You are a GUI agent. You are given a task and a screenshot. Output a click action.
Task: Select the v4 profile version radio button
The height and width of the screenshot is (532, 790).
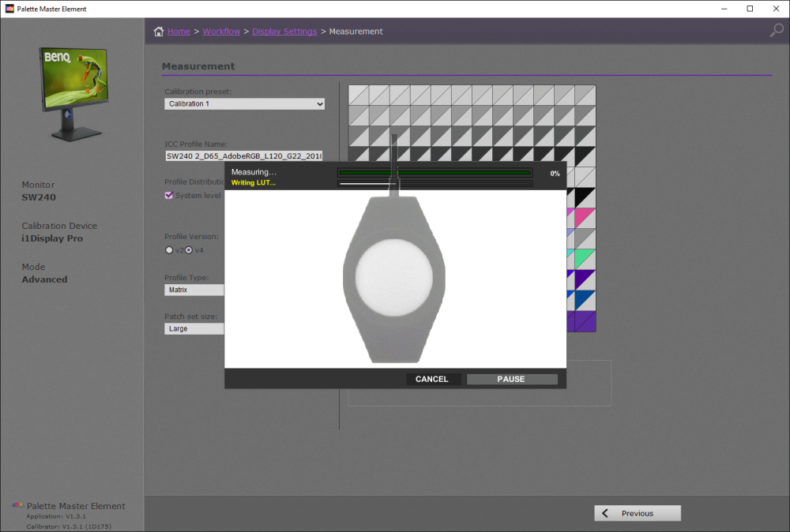189,250
